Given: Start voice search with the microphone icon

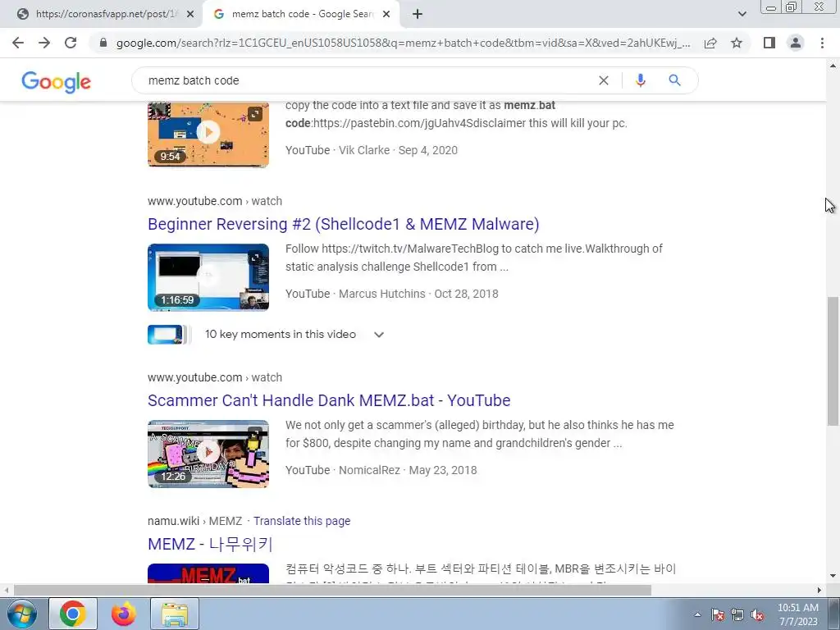Looking at the screenshot, I should (x=640, y=80).
